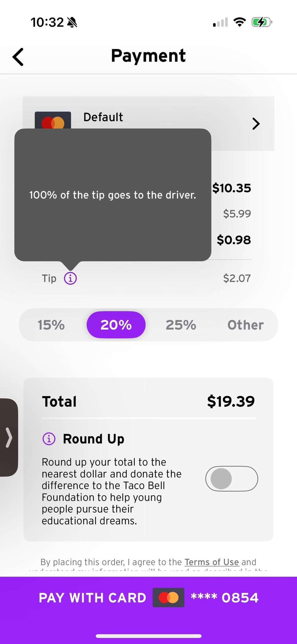
Task: Tap the home indicator bar
Action: click(148, 636)
